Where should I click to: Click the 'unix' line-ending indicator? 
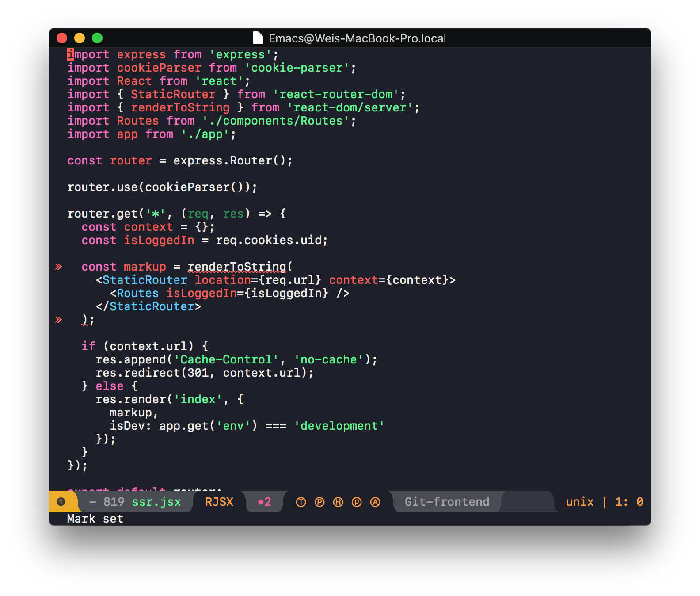(580, 502)
